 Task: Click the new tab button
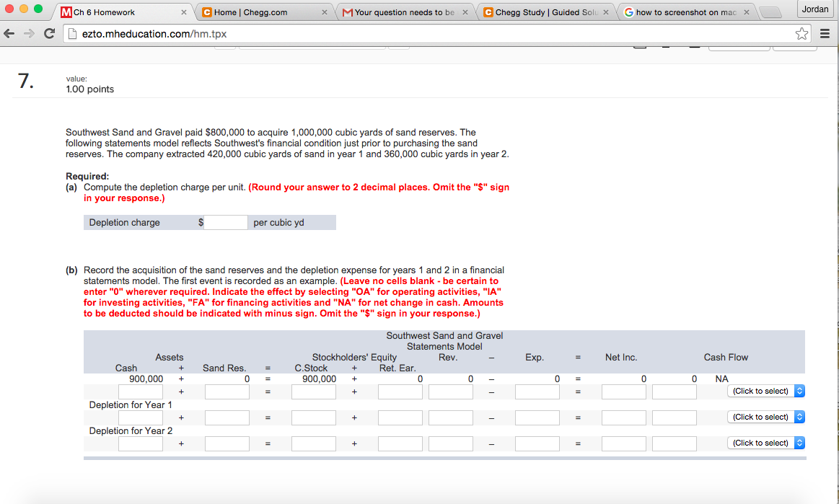[x=770, y=13]
